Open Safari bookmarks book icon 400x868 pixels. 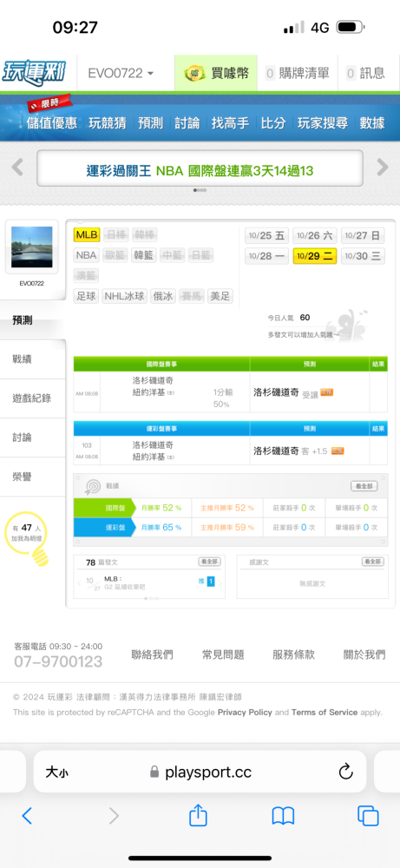[283, 816]
